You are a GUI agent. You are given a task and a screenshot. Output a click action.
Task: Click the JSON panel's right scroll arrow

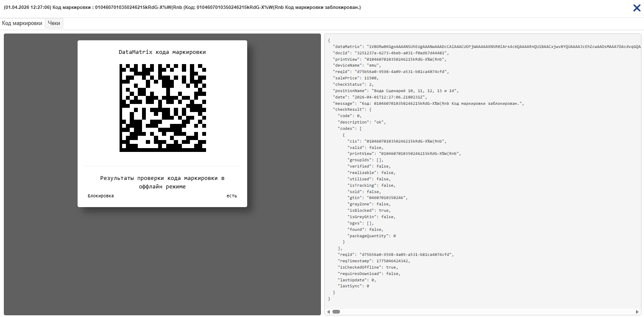(637, 311)
